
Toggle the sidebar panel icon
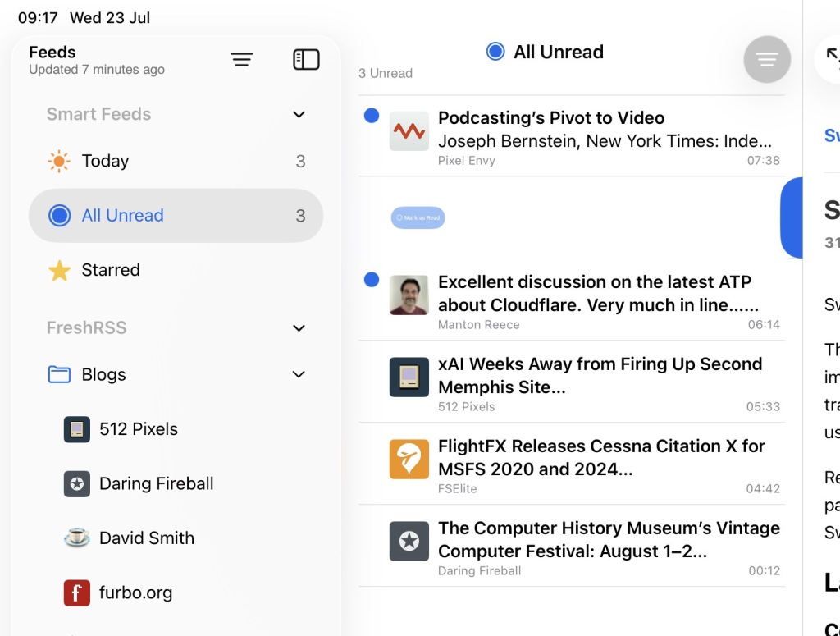(307, 59)
